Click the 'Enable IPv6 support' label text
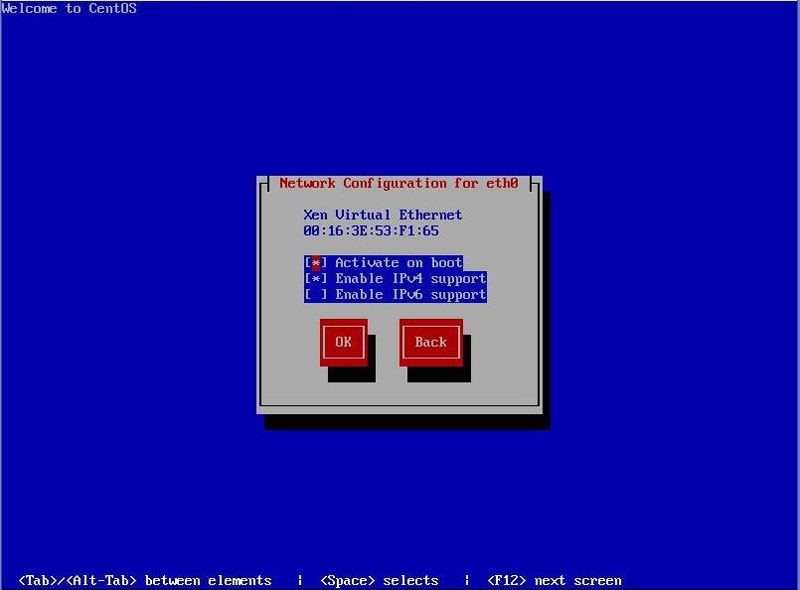The height and width of the screenshot is (590, 800). pos(411,295)
